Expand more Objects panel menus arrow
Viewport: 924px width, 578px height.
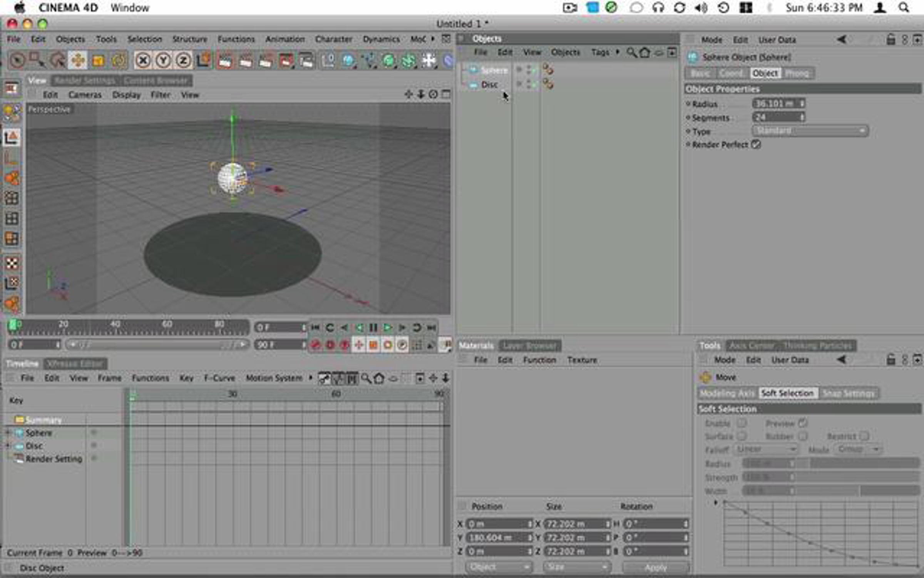[x=618, y=52]
